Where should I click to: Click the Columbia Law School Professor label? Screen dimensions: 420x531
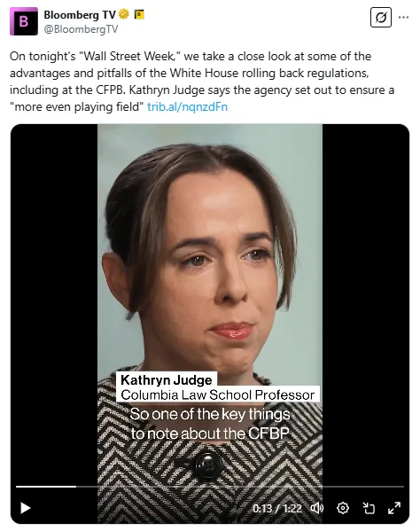tap(218, 394)
